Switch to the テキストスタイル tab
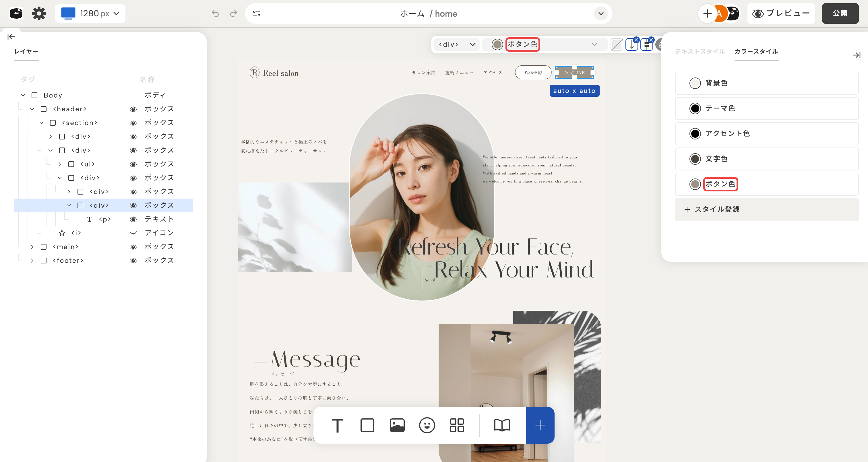The image size is (868, 462). click(700, 52)
